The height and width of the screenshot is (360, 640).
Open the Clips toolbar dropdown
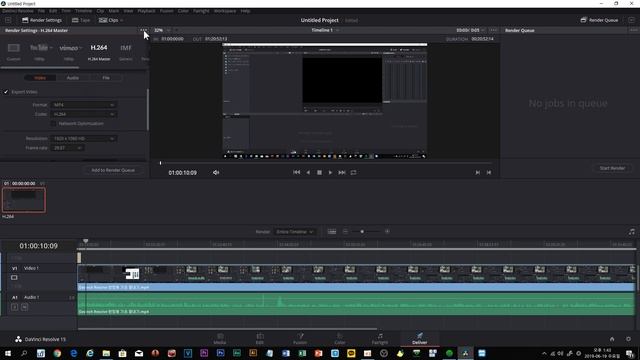click(111, 20)
